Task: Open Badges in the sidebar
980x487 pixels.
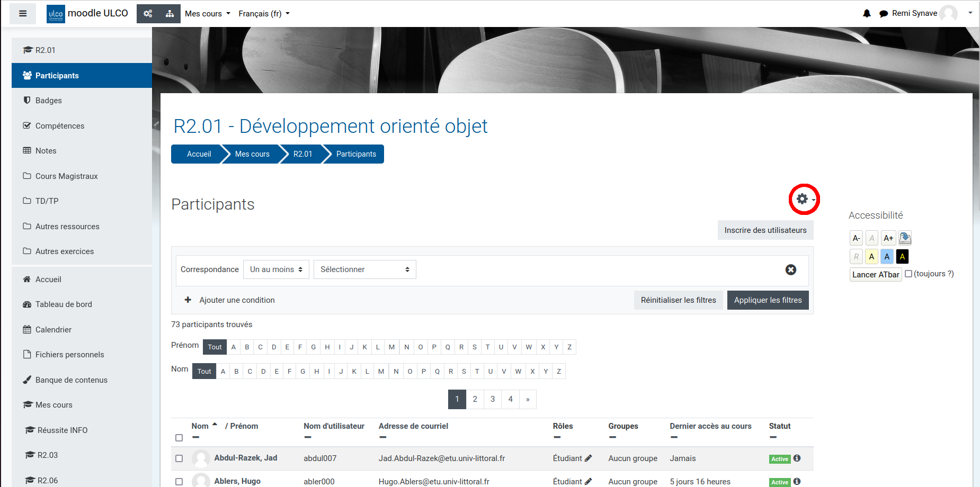Action: click(x=48, y=101)
